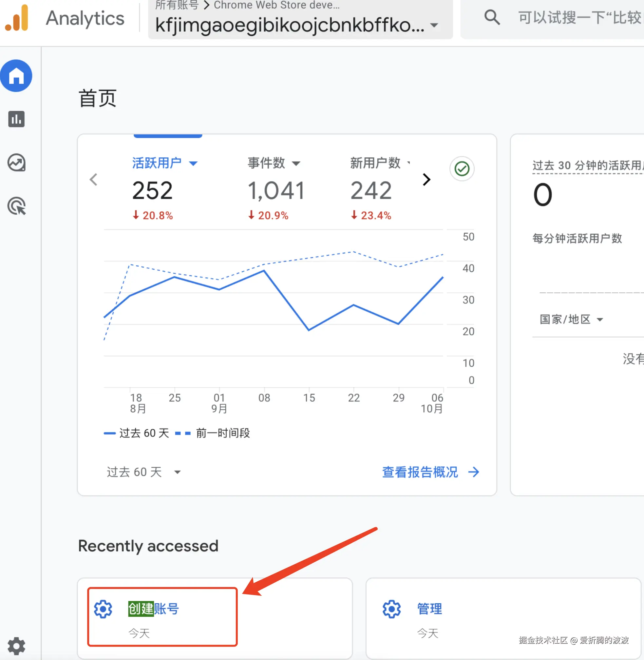Click the 过去 30 分钟的活跃用户 heading
The width and height of the screenshot is (644, 660).
tap(588, 165)
